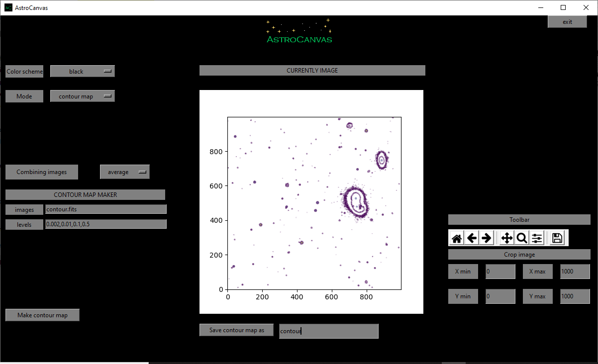This screenshot has width=598, height=364.
Task: Click the Mode label button
Action: pos(24,96)
